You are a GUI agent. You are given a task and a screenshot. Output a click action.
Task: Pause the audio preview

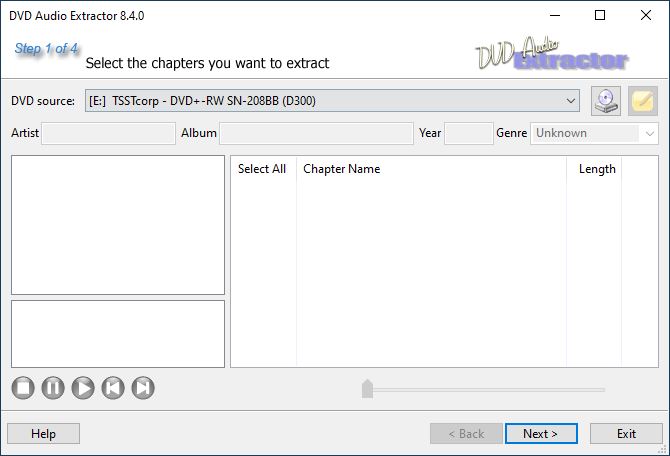coord(53,388)
